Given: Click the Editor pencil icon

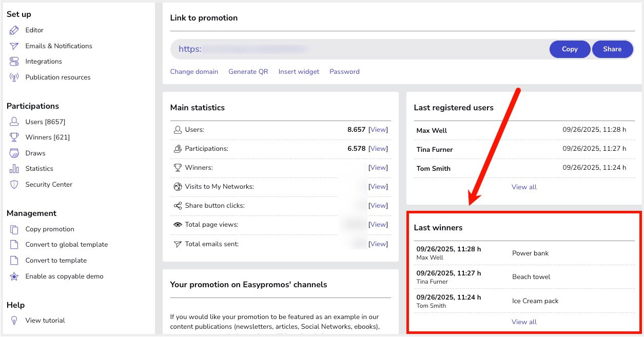Looking at the screenshot, I should tap(14, 30).
